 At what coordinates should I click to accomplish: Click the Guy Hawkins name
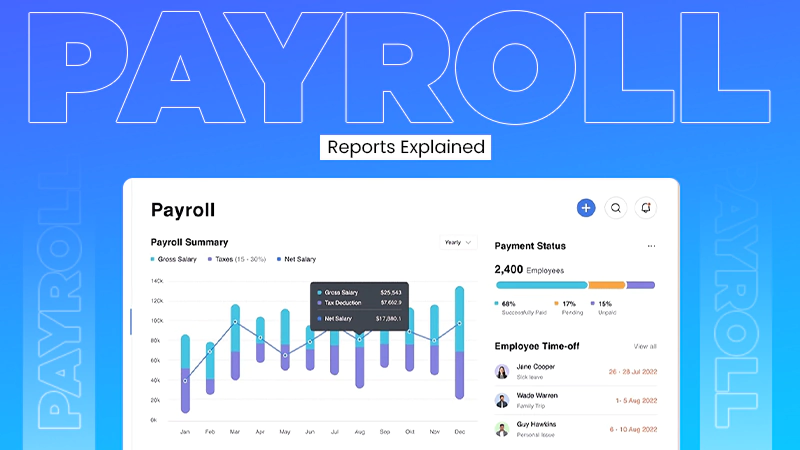536,424
